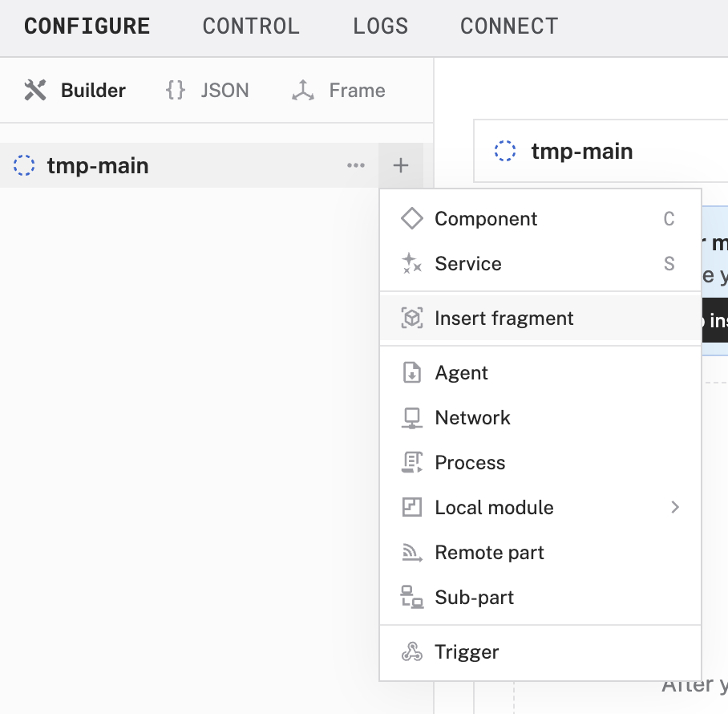The width and height of the screenshot is (728, 714).
Task: Click the Sub-part machines icon
Action: click(x=411, y=598)
